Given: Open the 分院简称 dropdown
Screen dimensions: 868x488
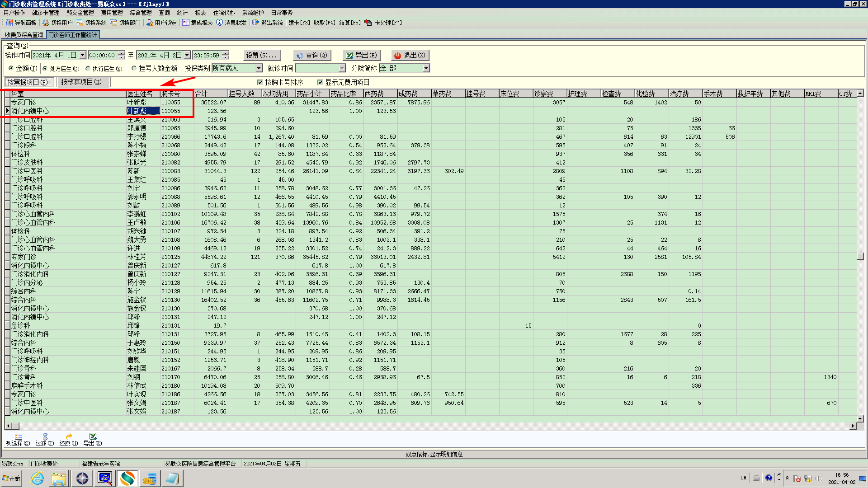Looking at the screenshot, I should pyautogui.click(x=426, y=68).
